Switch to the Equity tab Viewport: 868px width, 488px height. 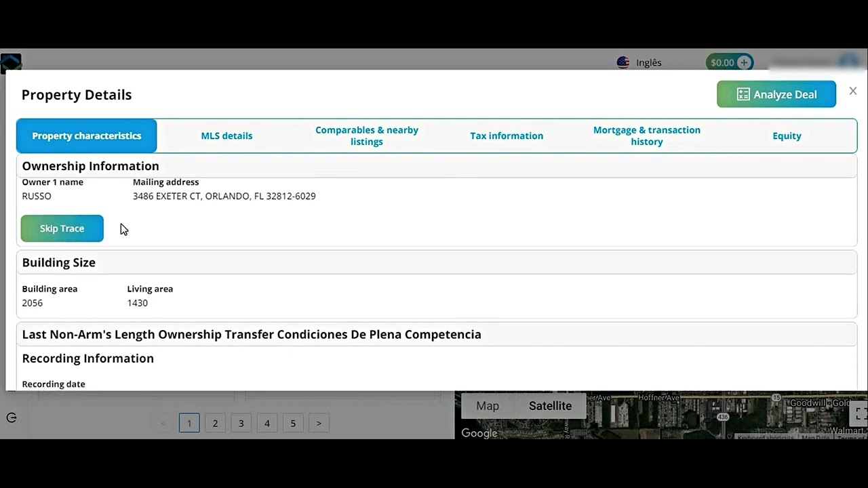point(787,136)
